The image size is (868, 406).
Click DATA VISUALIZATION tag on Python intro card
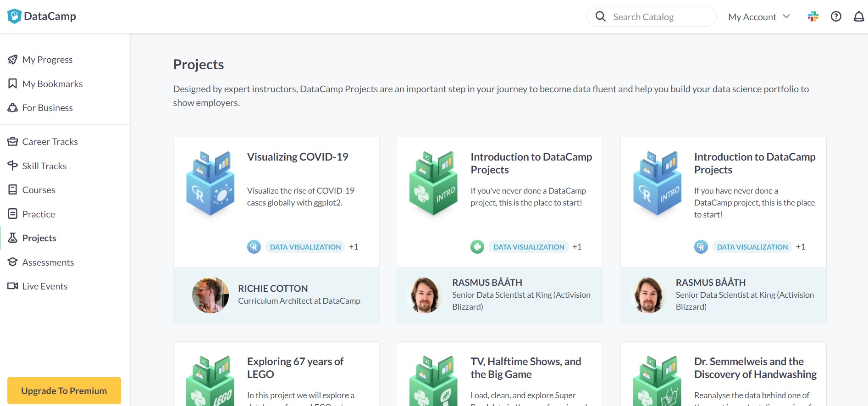pyautogui.click(x=529, y=247)
